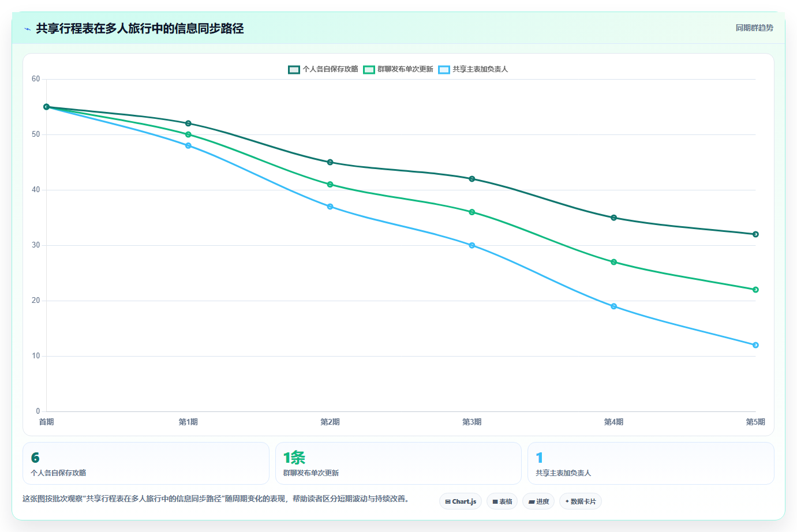Click the y-axis value 50
Screen dimensions: 797x532
click(36, 134)
